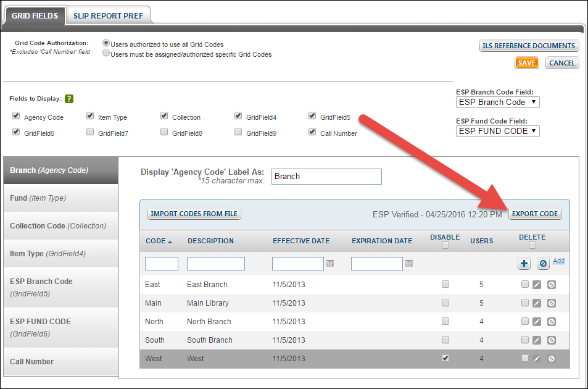Open the ESP Branch Code Field dropdown
The height and width of the screenshot is (389, 588).
497,102
